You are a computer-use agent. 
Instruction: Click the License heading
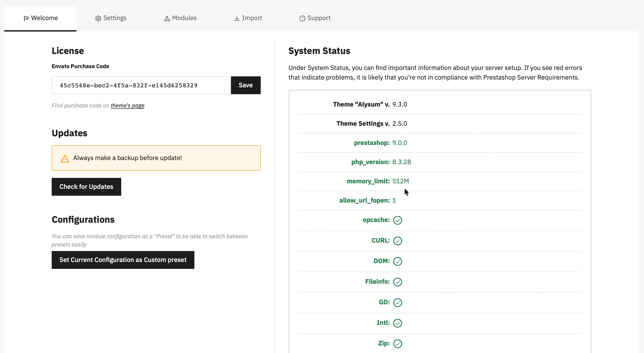point(68,51)
